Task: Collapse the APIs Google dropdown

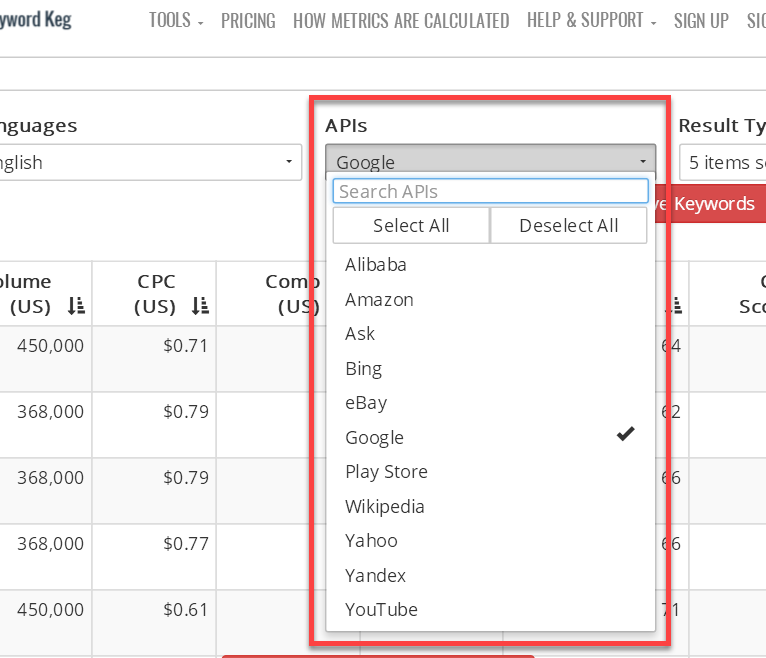Action: [x=490, y=162]
